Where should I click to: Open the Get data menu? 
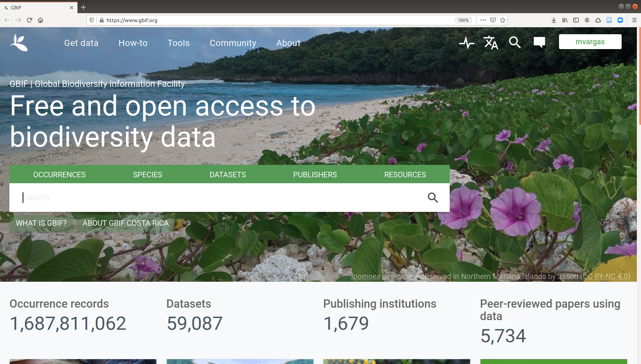(81, 43)
